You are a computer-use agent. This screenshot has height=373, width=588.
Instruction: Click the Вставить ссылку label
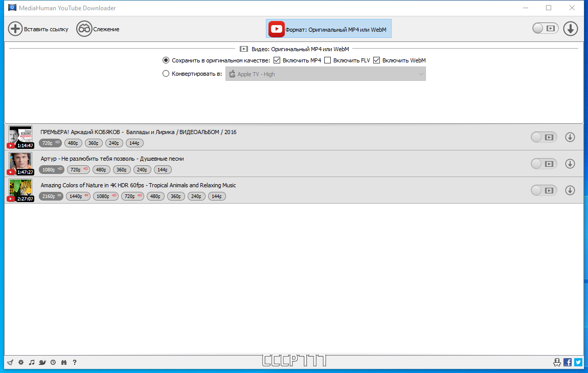[46, 29]
